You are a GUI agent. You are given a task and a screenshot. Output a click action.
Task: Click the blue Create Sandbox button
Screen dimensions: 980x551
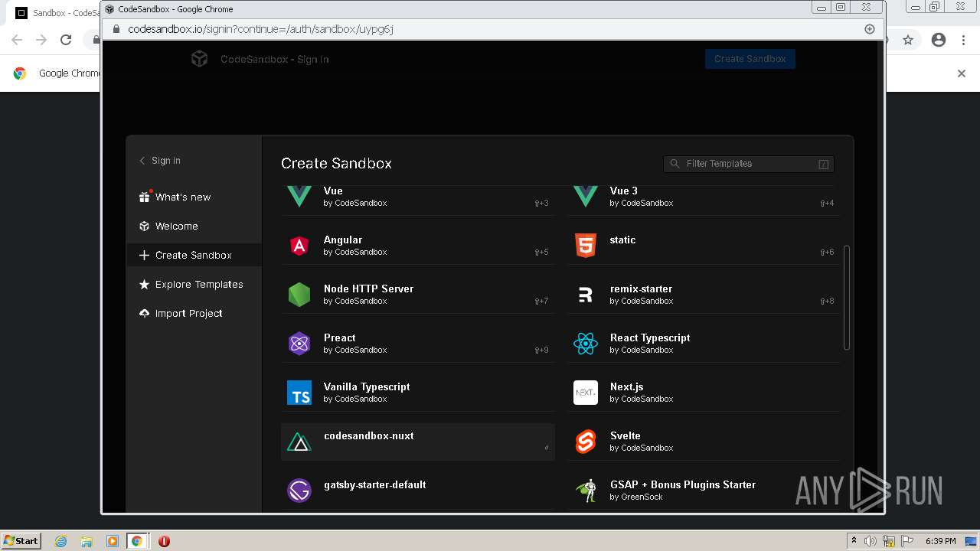(750, 59)
